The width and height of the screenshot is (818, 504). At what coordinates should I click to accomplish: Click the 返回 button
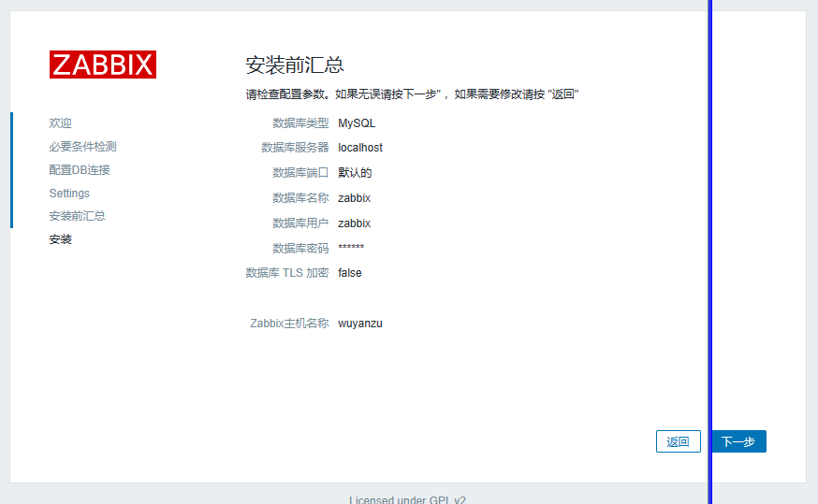coord(679,441)
